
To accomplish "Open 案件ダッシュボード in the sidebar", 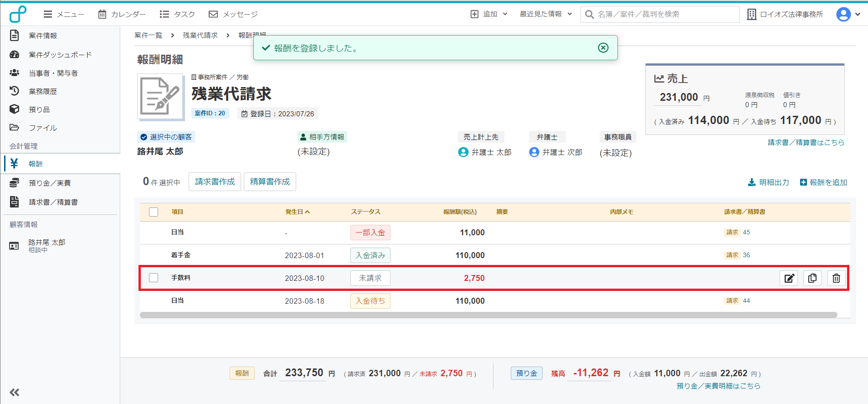I will click(x=60, y=55).
